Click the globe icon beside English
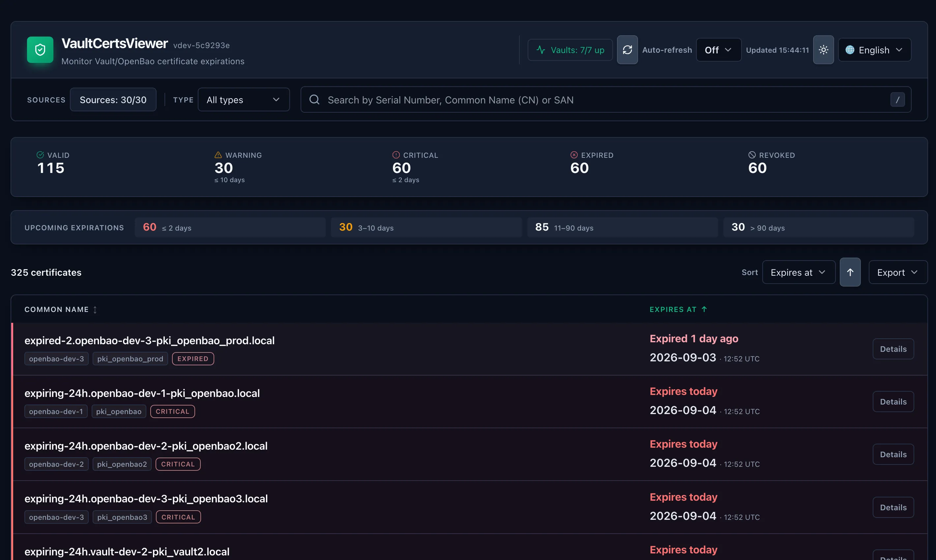This screenshot has width=936, height=560. [x=850, y=50]
